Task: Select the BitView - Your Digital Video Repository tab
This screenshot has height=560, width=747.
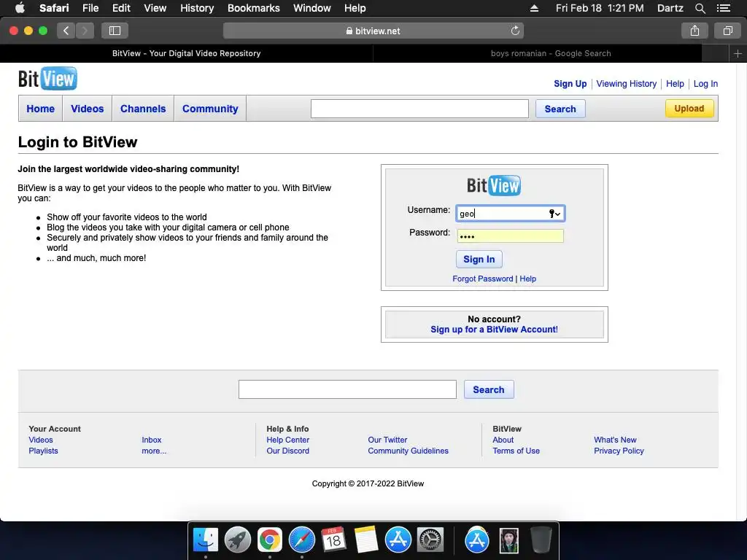Action: coord(186,53)
